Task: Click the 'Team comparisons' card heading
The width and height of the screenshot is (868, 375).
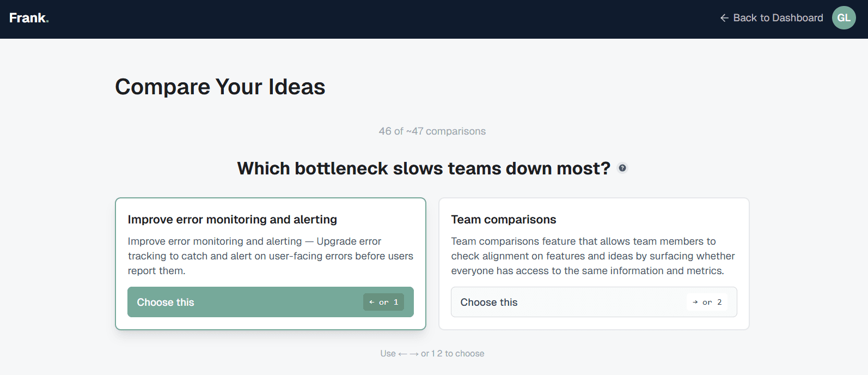Action: tap(504, 219)
